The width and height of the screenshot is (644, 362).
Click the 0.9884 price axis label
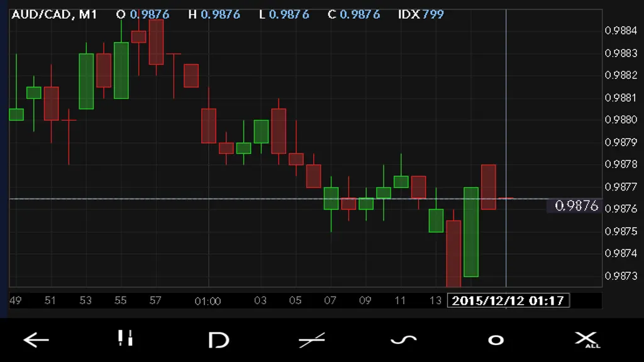(621, 30)
